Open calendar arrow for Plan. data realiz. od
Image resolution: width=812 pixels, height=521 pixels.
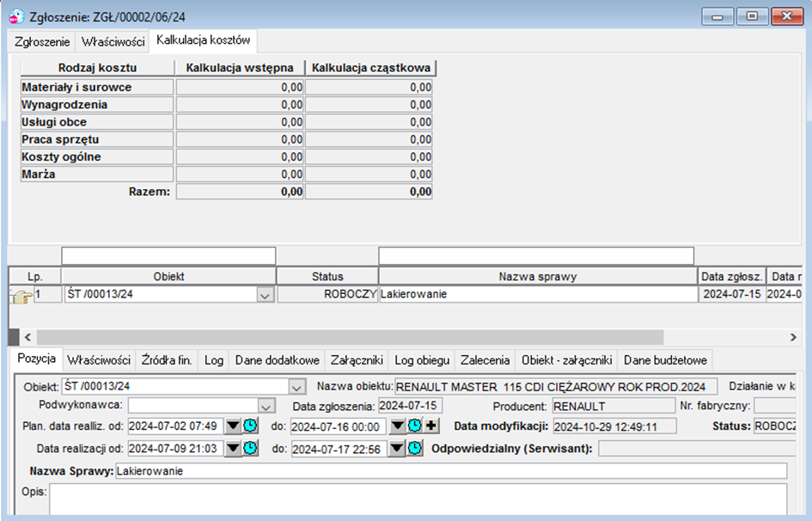233,426
